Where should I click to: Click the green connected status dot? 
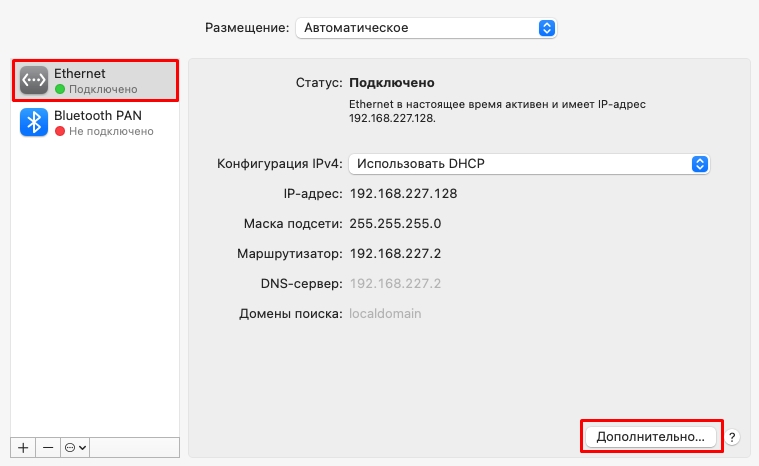[x=60, y=89]
